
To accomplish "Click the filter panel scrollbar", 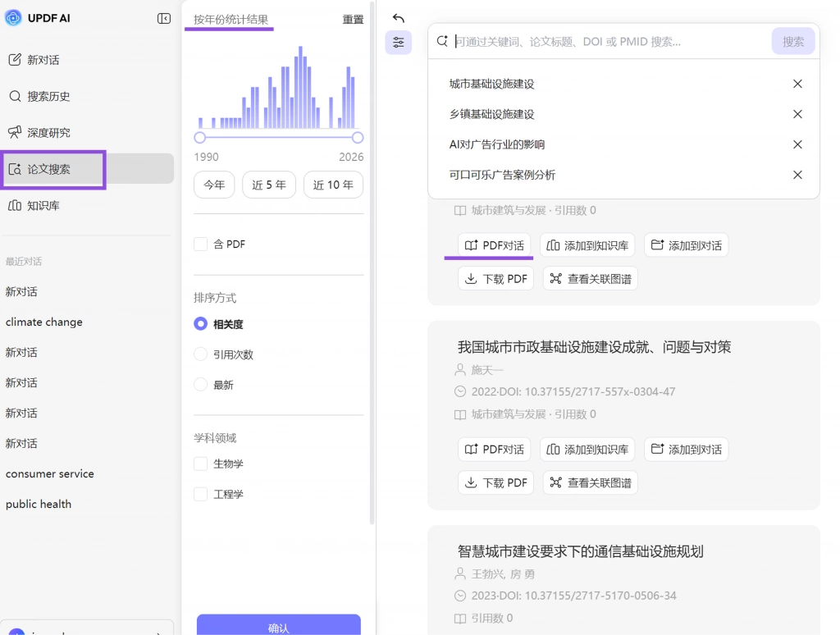I will click(x=372, y=263).
